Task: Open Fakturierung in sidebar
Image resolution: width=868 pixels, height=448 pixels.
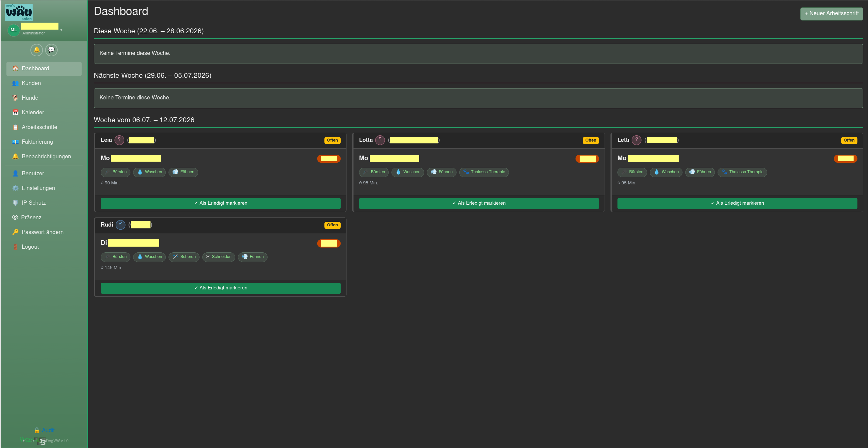Action: [44, 142]
